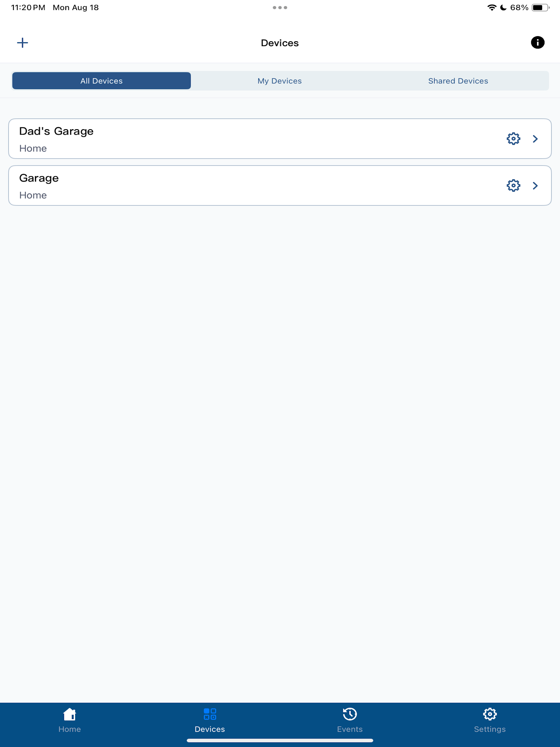Switch to Shared Devices filter
Screen dimensions: 560x747
458,81
